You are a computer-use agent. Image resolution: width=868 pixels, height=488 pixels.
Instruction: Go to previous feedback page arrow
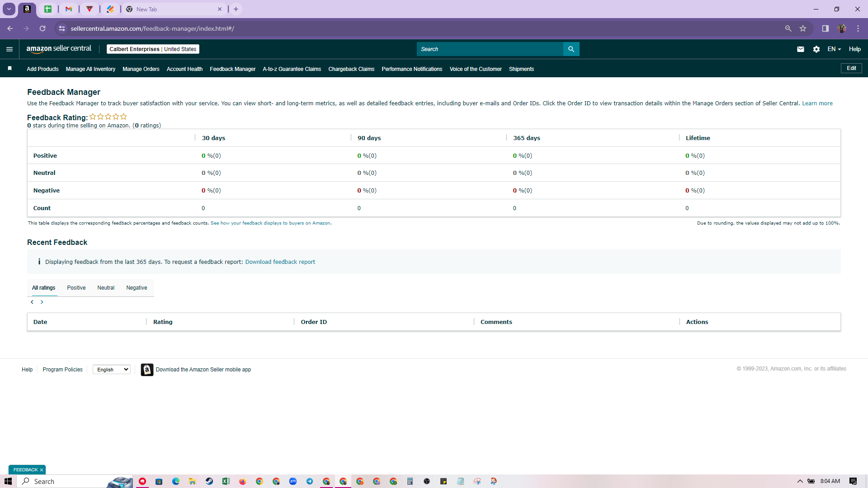pos(32,302)
